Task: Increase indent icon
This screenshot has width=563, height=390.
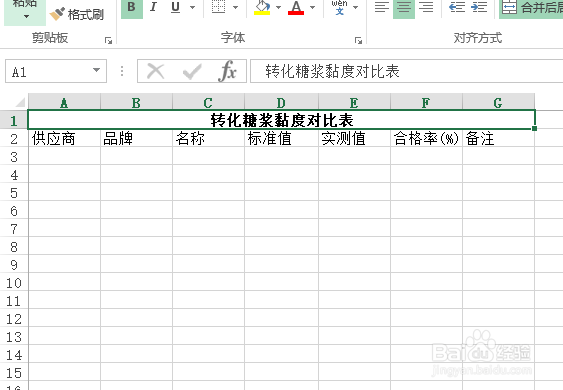Action: pos(479,7)
